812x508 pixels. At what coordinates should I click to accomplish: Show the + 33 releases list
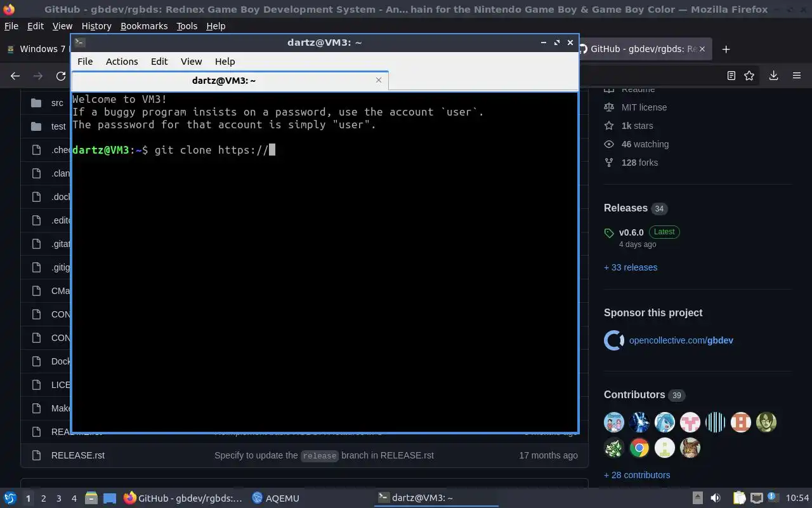click(631, 267)
